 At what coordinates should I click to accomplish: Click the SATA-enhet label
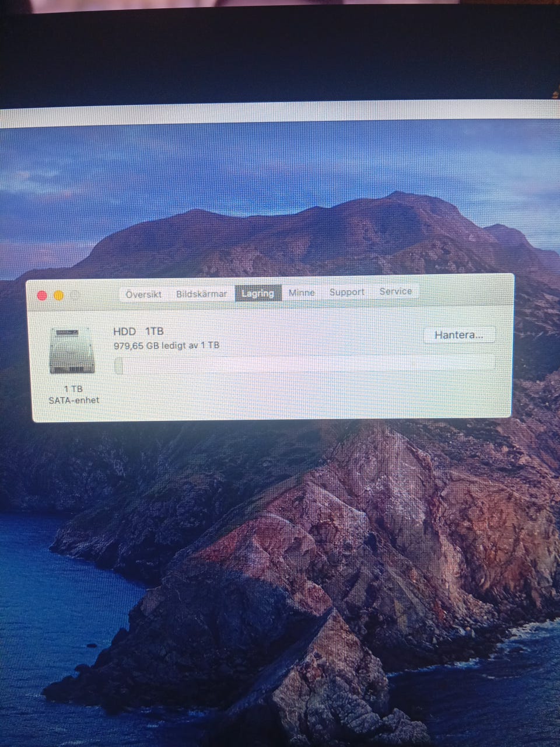(74, 400)
